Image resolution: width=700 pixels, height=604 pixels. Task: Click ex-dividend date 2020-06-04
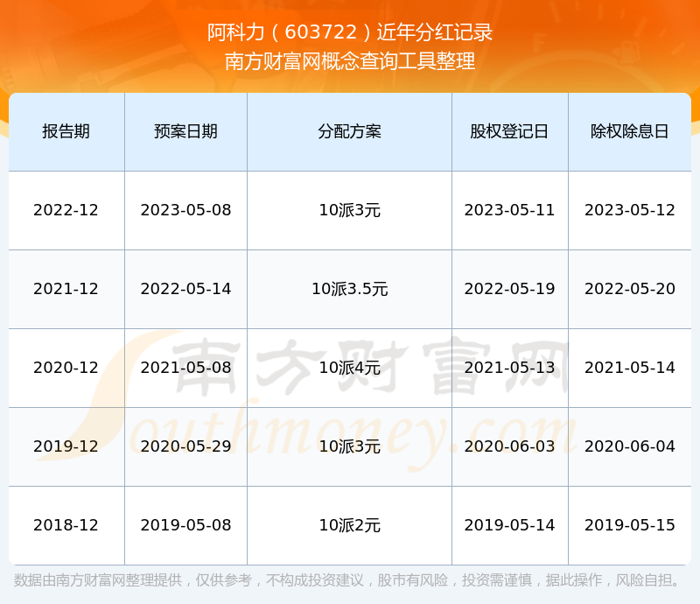click(629, 446)
